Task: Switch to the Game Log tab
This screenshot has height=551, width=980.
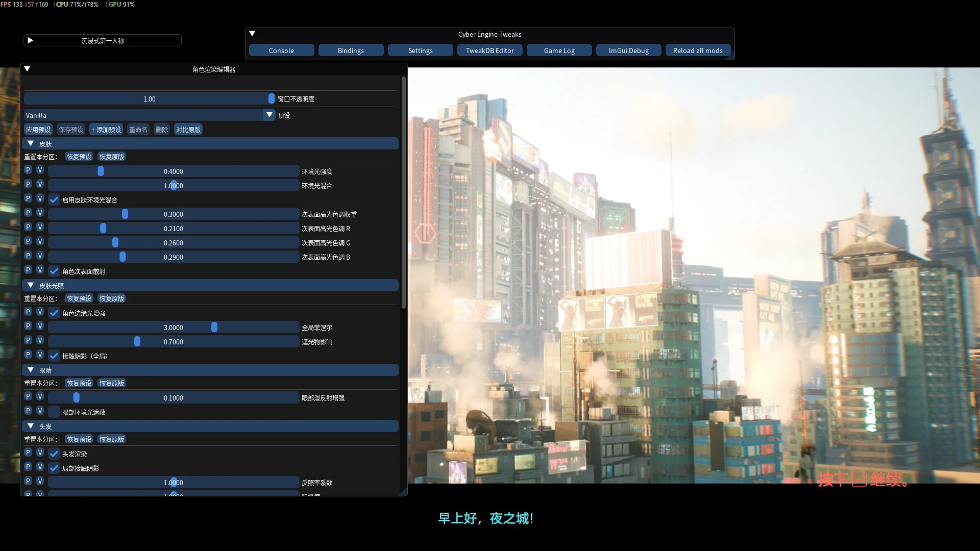Action: tap(559, 51)
